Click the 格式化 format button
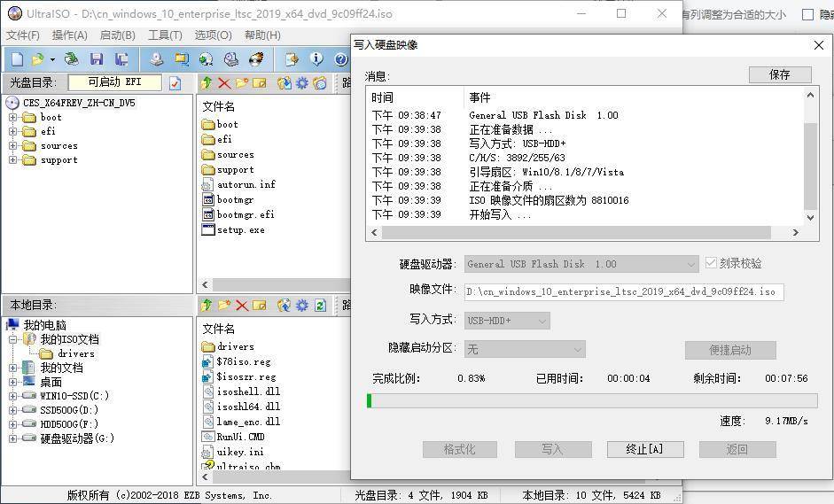This screenshot has width=834, height=504. point(460,449)
